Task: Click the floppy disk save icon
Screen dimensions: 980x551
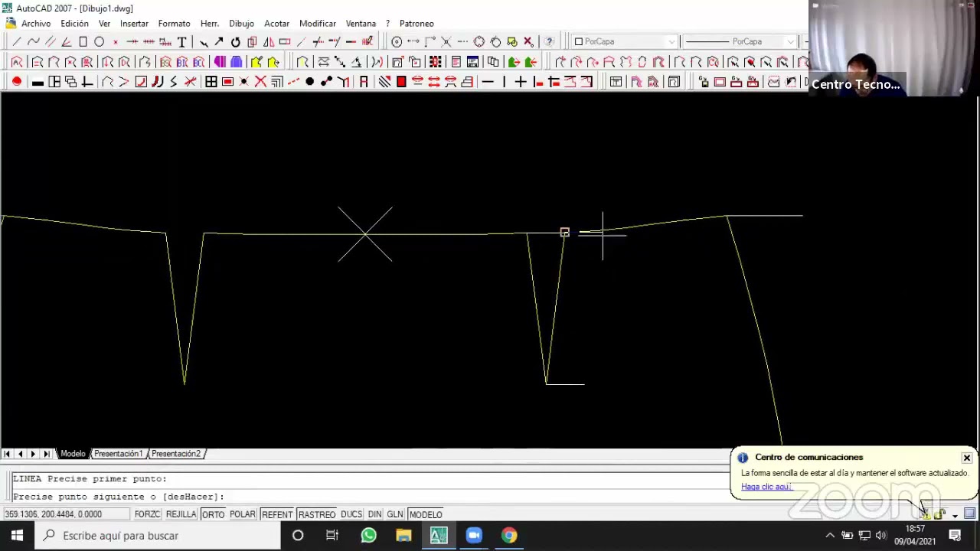Action: pyautogui.click(x=472, y=62)
